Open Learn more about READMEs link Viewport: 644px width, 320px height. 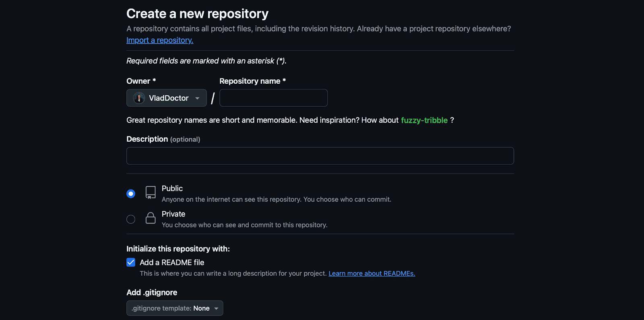[x=372, y=273]
